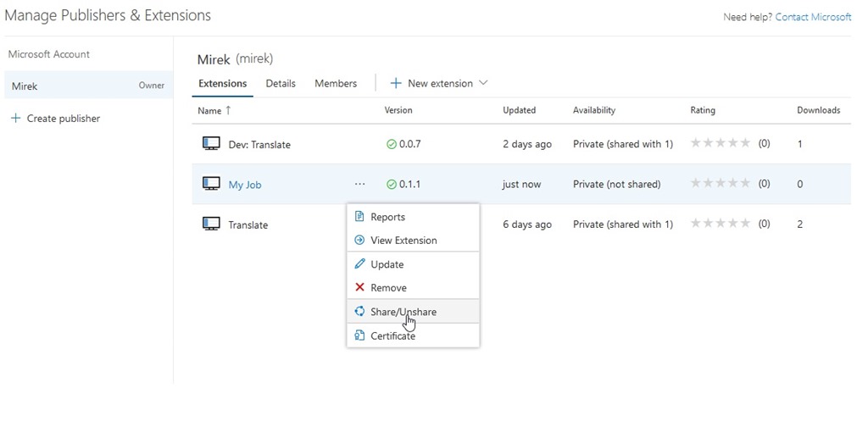Click the monitor icon beside Dev: Translate
Viewport: 868px width, 438px height.
coord(211,144)
